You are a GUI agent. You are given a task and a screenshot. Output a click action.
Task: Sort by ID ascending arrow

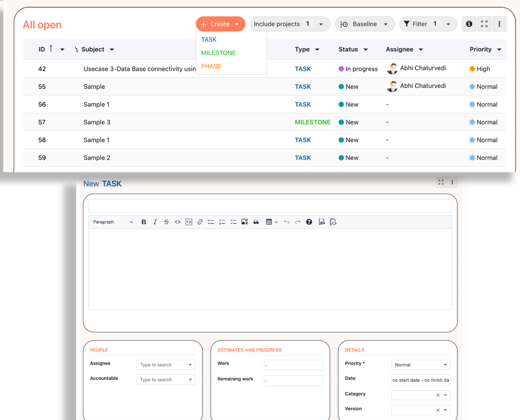click(51, 49)
